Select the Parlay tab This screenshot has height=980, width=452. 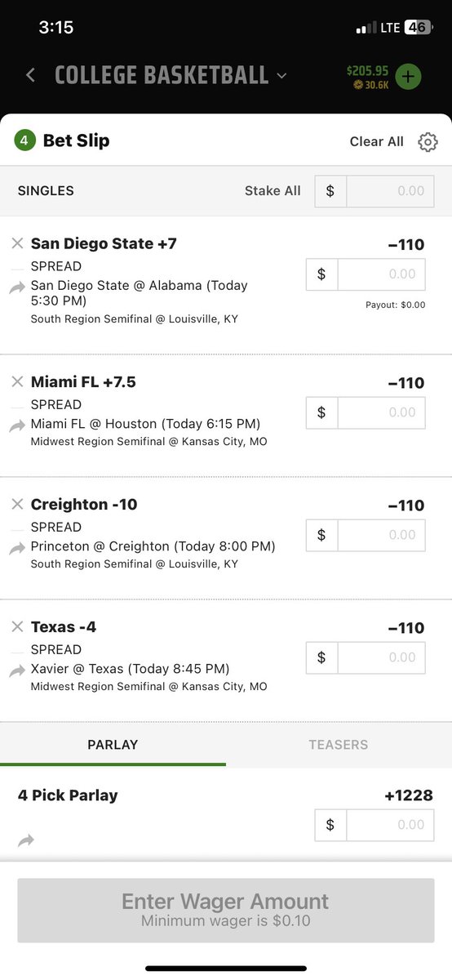113,745
